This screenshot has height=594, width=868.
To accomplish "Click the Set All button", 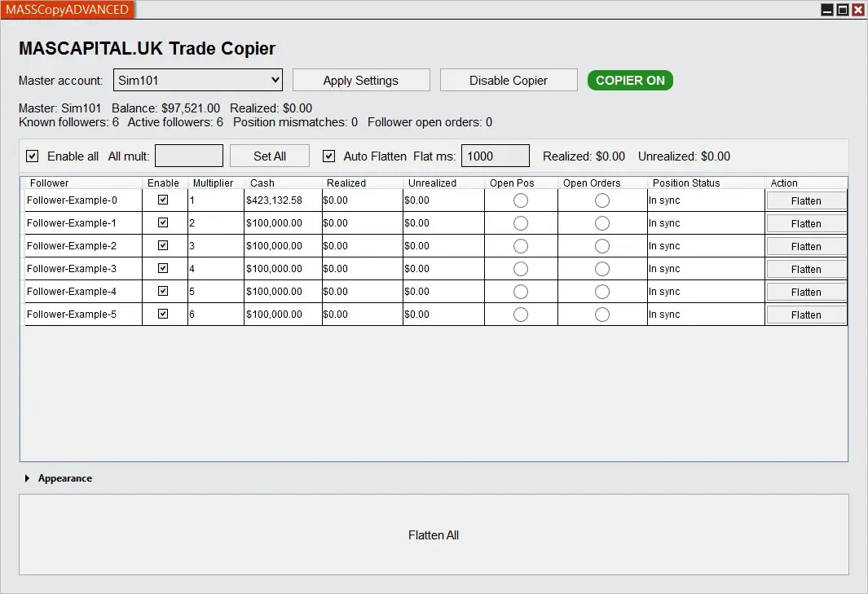I will coord(270,156).
